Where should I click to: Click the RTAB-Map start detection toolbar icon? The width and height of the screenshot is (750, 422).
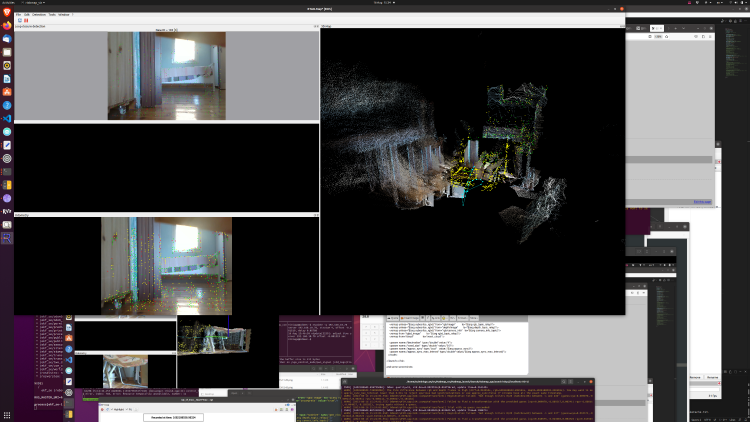click(x=18, y=20)
